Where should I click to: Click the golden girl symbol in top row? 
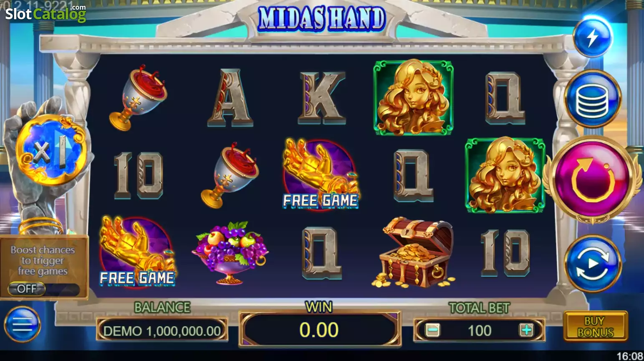pos(413,97)
